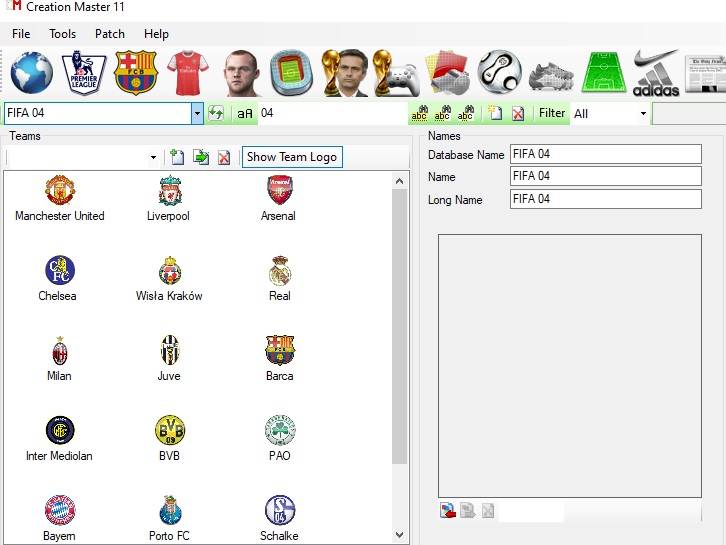Select the Schalke team
This screenshot has height=545, width=726.
pos(279,519)
